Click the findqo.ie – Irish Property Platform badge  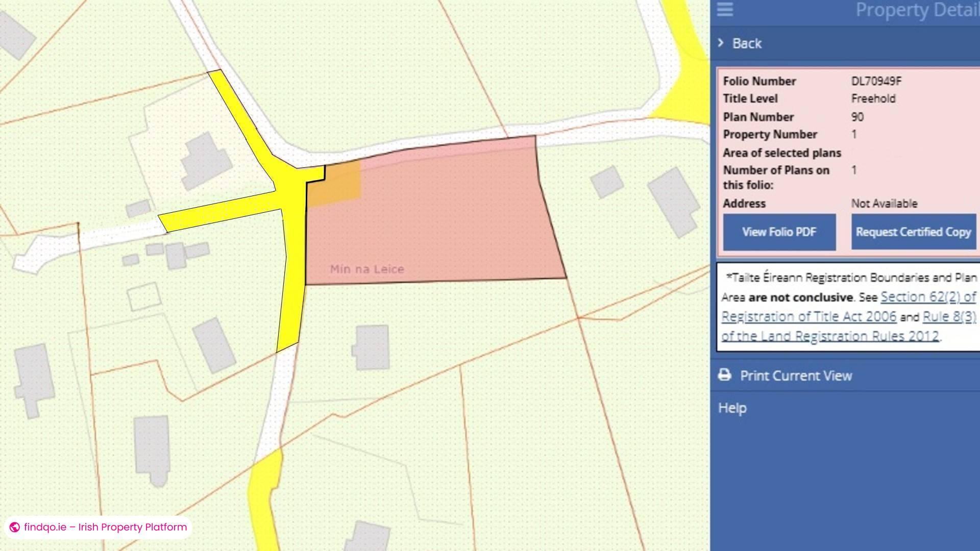click(97, 528)
